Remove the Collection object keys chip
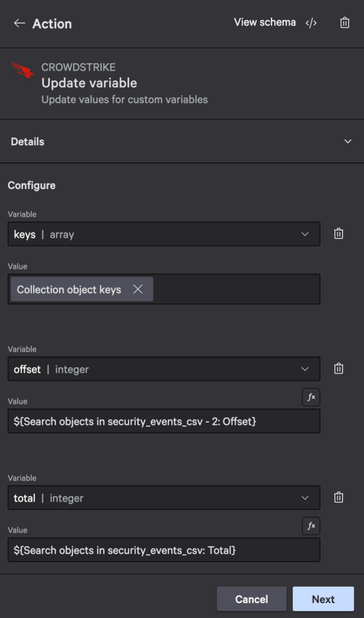364x618 pixels. click(x=138, y=289)
